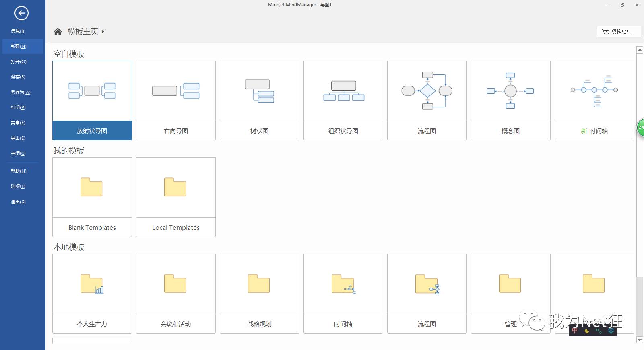Pick the 树状图 tree map template icon
Image resolution: width=644 pixels, height=350 pixels.
click(x=259, y=91)
